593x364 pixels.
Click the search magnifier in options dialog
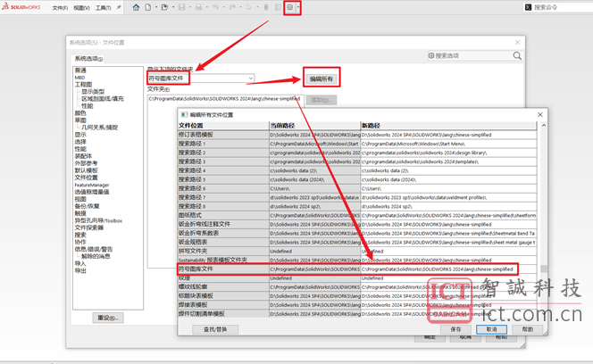517,56
